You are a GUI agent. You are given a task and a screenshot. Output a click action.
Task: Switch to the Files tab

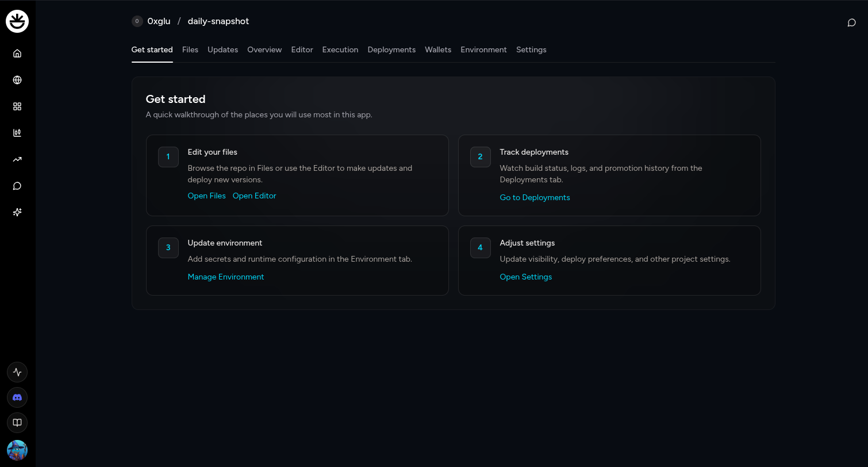click(x=190, y=50)
